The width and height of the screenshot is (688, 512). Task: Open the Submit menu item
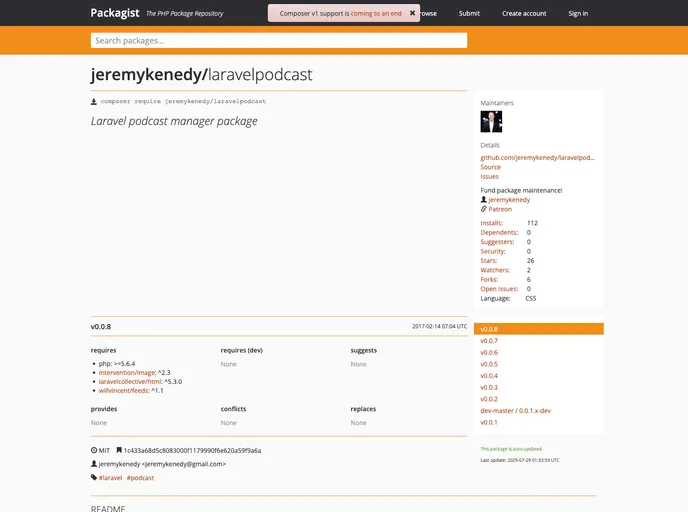click(x=469, y=14)
